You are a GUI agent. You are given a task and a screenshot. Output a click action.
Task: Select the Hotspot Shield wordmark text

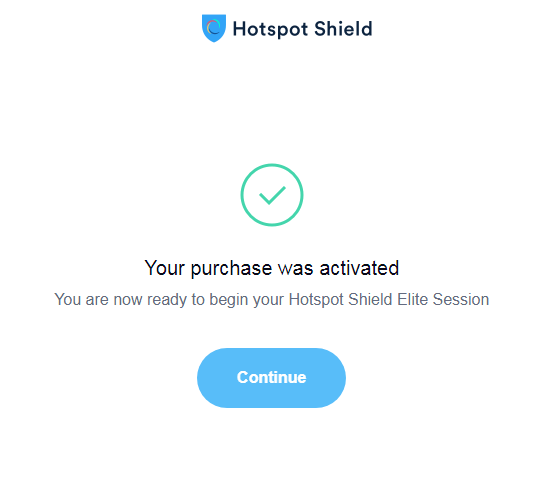tap(302, 29)
